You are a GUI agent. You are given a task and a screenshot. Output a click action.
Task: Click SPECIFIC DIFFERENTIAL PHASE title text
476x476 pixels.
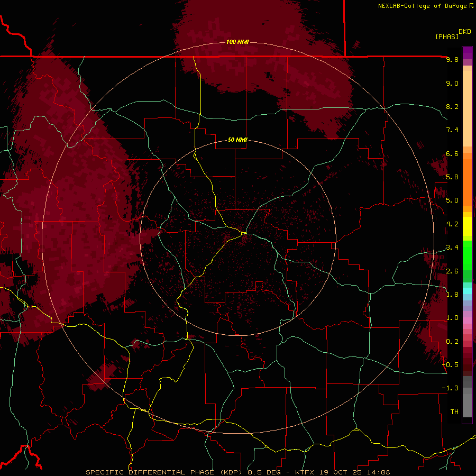click(151, 472)
